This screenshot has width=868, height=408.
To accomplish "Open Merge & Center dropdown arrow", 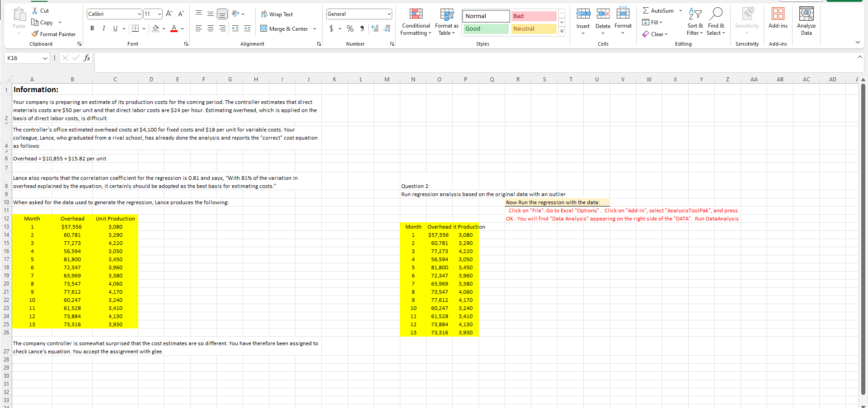I will (314, 28).
